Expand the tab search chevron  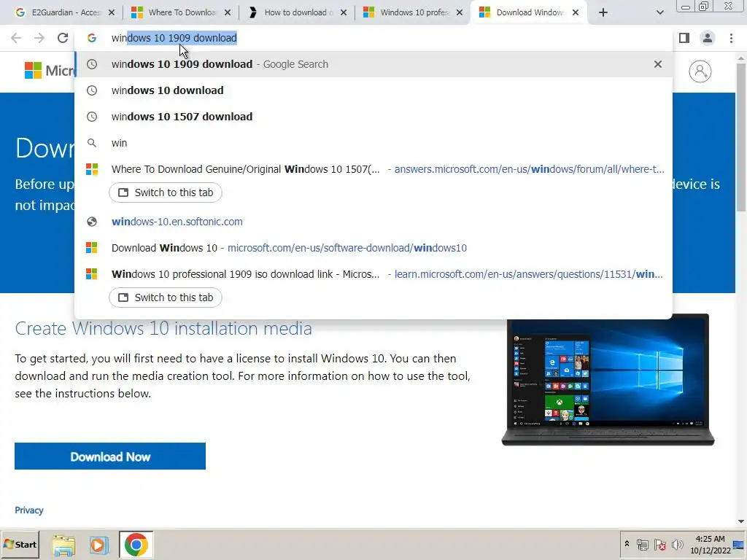[659, 12]
